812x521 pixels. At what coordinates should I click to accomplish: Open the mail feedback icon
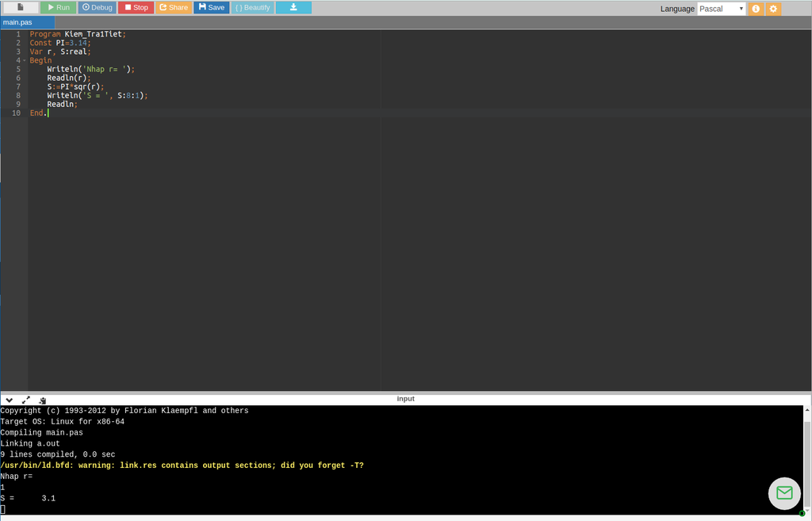(x=784, y=493)
